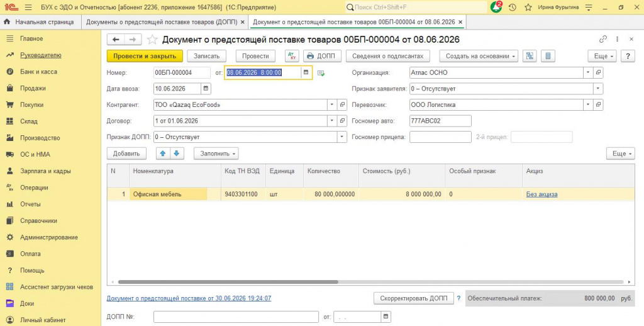Click the green icon next to the date field
This screenshot has height=326, width=644.
(321, 73)
